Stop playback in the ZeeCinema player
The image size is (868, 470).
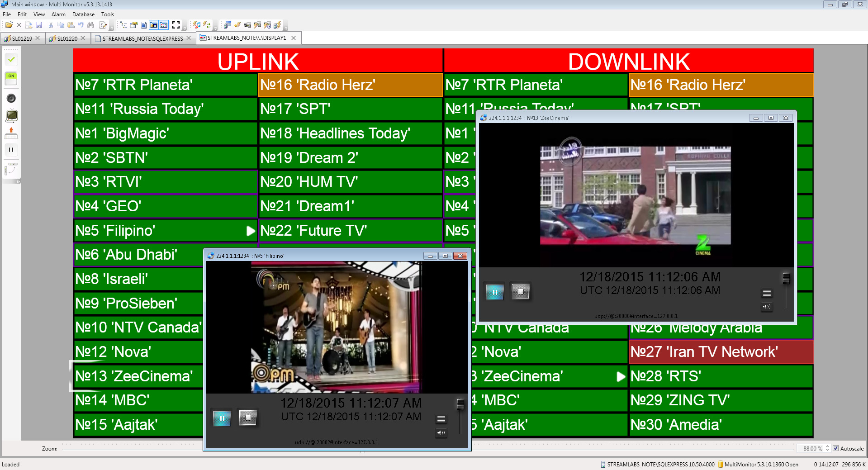point(520,291)
